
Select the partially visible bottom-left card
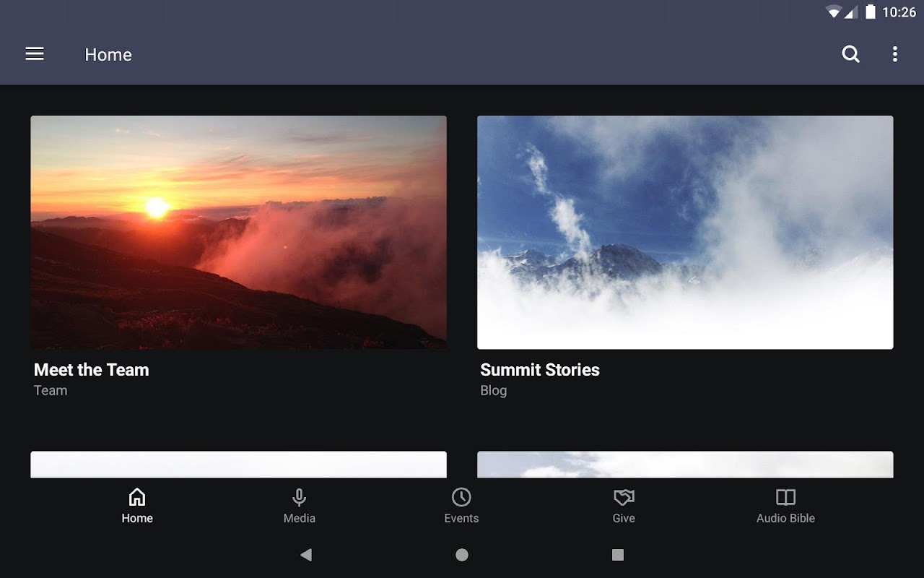point(238,465)
